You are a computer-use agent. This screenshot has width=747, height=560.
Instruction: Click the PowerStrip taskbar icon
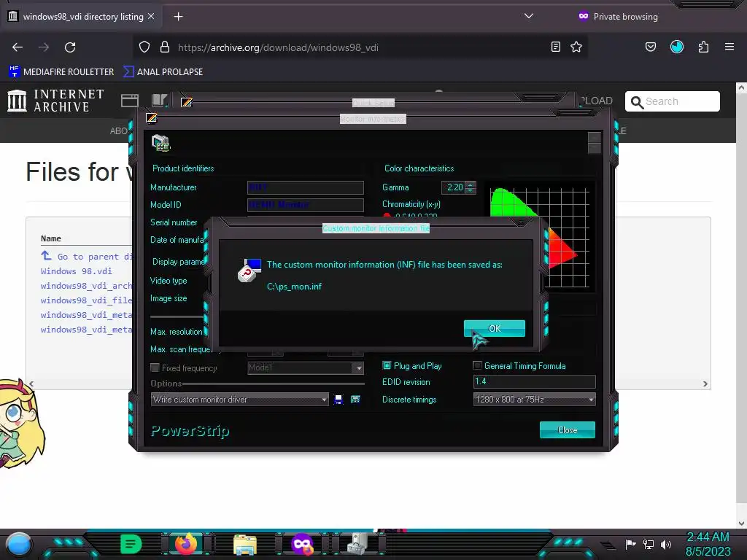point(357,543)
